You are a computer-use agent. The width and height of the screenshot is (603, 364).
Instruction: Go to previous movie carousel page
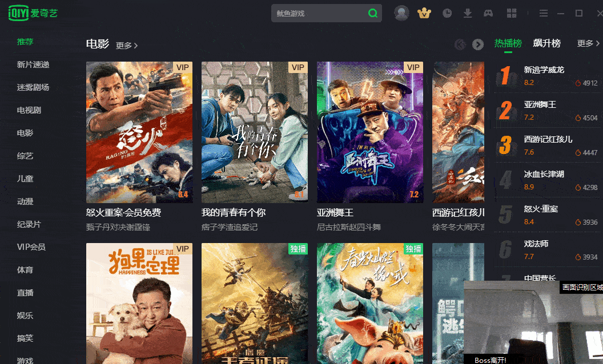point(460,45)
